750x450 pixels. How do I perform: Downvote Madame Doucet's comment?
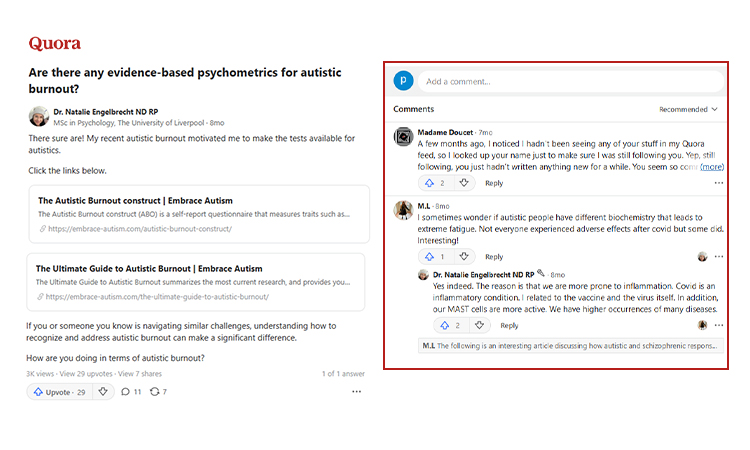tap(464, 183)
